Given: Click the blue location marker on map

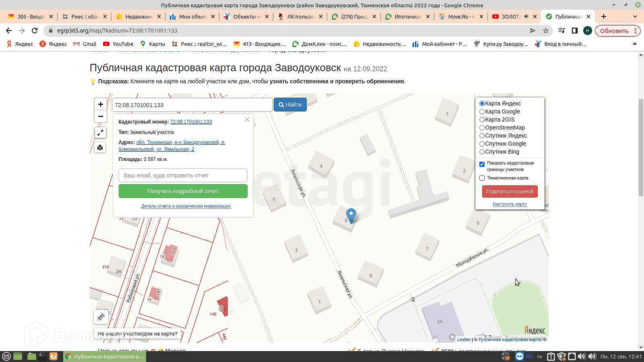Looking at the screenshot, I should (x=351, y=215).
